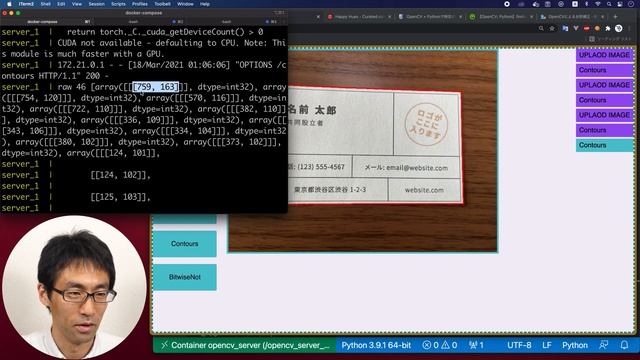The width and height of the screenshot is (640, 360).
Task: Open the Extensions puzzle-piece menu
Action: [x=608, y=29]
